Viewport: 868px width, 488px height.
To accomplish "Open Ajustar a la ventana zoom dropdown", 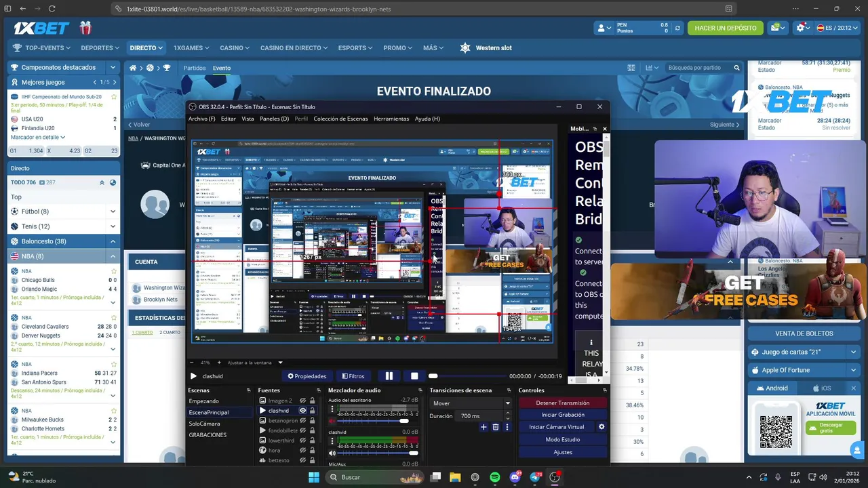I will [x=255, y=363].
